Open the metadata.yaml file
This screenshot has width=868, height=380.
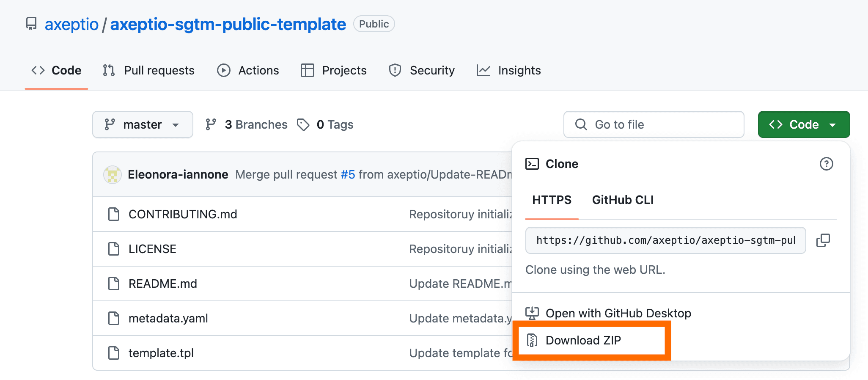coord(168,318)
